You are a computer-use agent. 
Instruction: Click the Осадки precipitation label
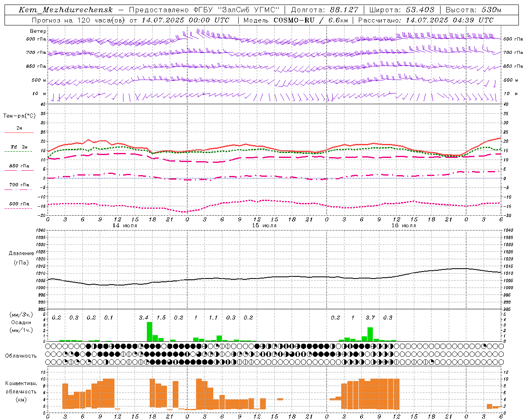[x=21, y=322]
